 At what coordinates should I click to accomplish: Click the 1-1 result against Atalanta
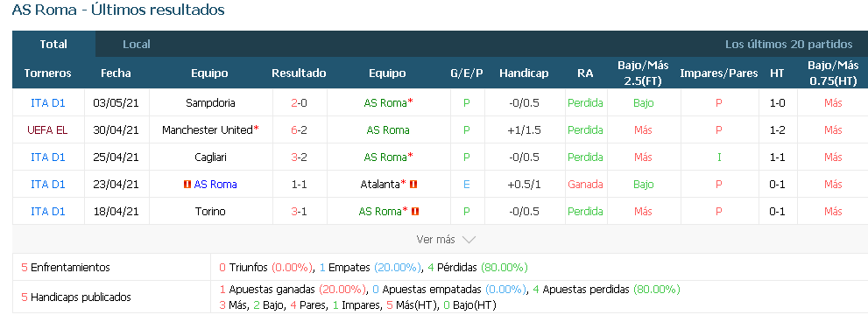click(299, 184)
